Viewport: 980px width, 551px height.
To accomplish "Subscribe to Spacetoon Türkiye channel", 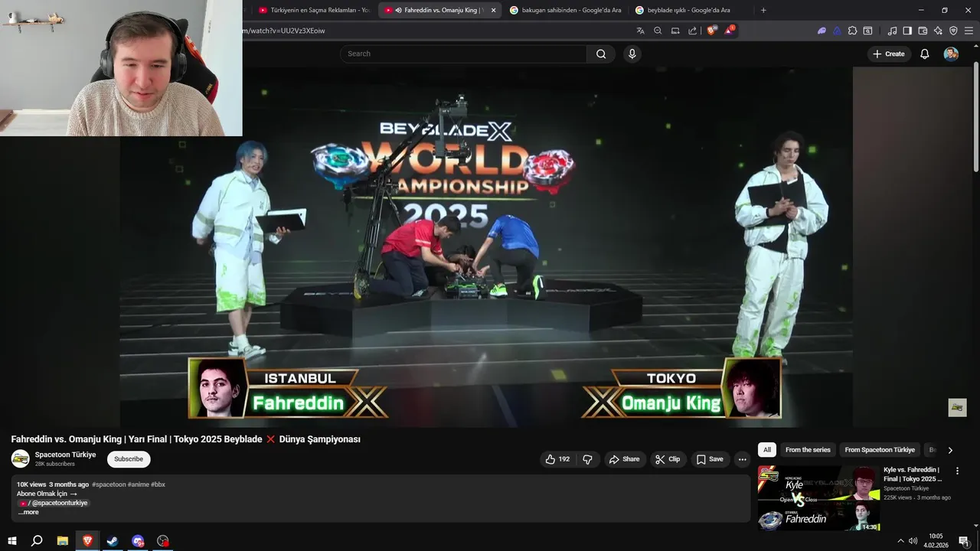I will (x=129, y=459).
